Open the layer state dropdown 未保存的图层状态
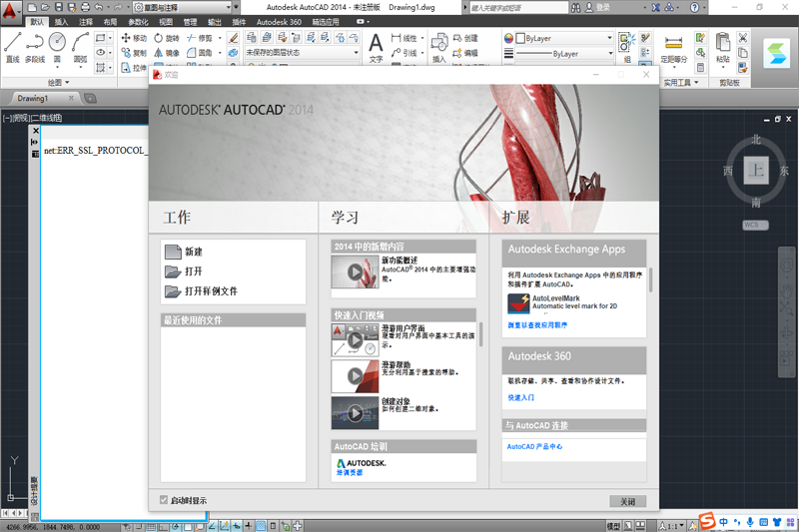This screenshot has height=532, width=799. (x=303, y=53)
